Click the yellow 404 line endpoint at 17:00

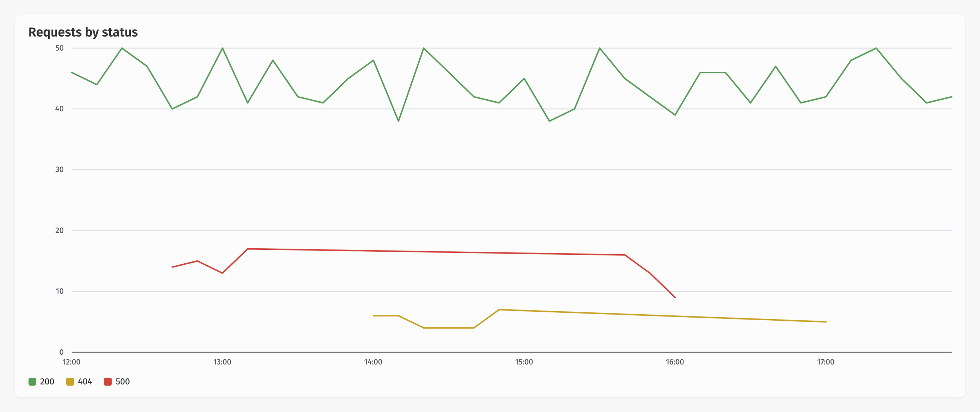[825, 322]
